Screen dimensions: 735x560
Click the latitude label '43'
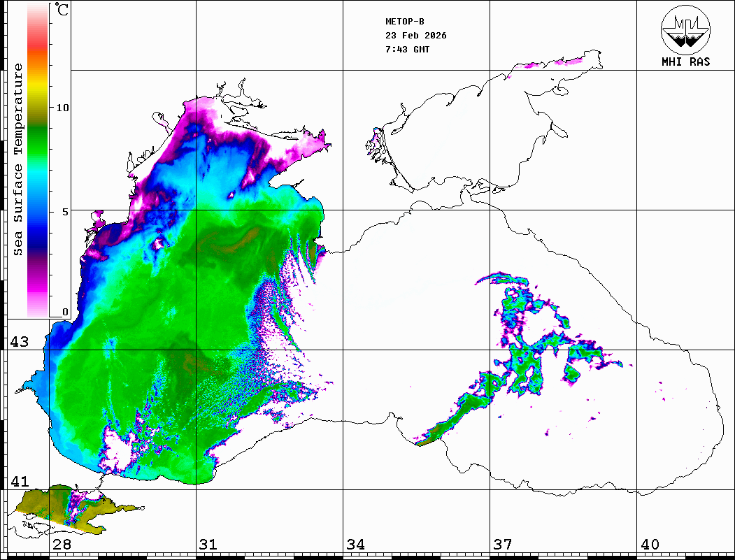pyautogui.click(x=20, y=342)
